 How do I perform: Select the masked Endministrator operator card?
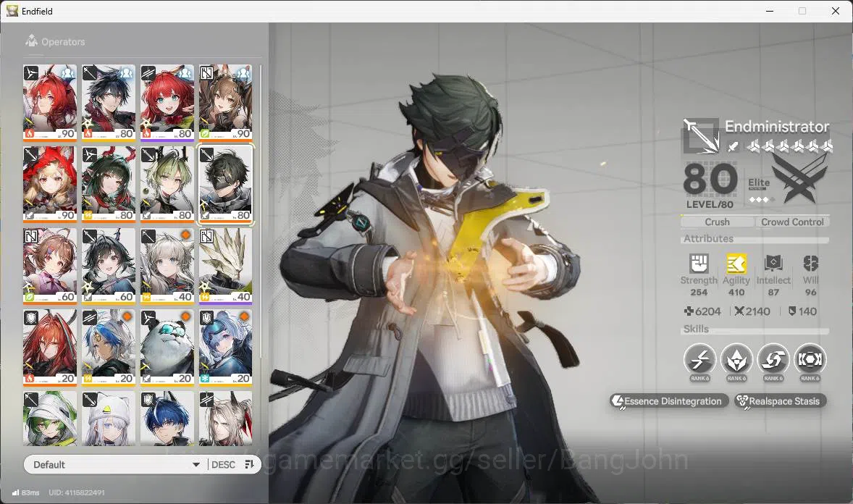pos(225,185)
